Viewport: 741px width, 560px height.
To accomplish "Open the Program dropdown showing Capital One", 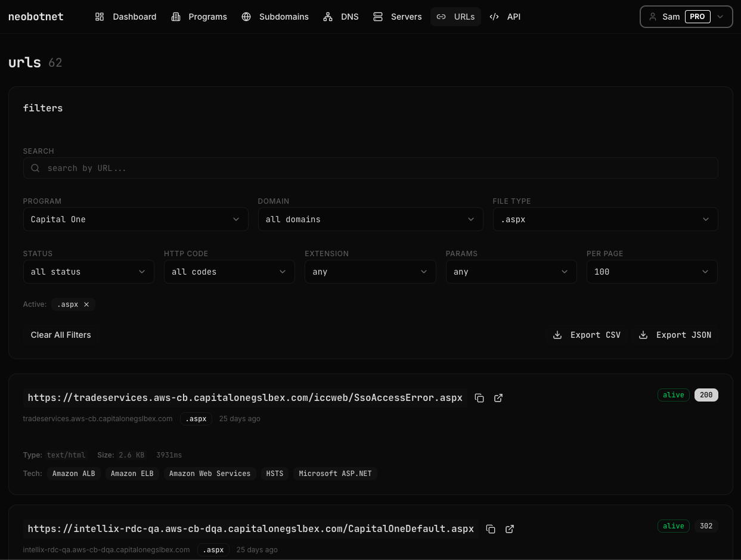I will [135, 219].
